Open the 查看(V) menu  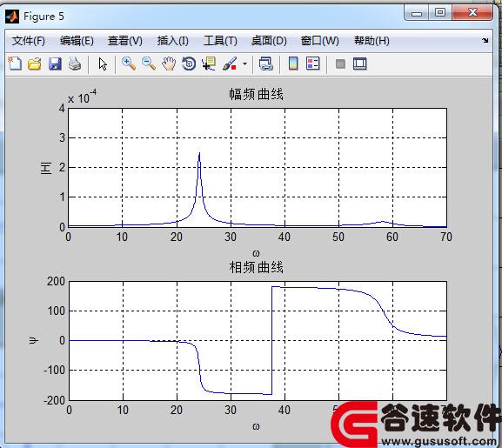(125, 41)
